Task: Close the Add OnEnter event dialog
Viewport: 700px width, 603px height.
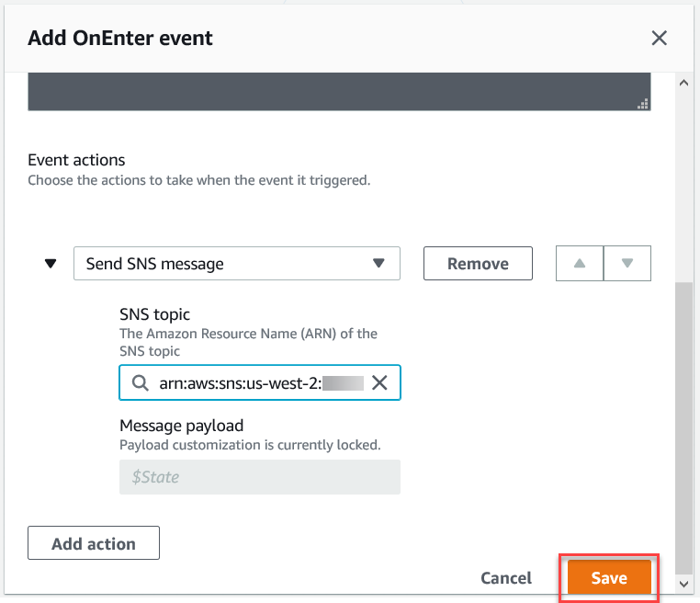Action: 659,38
